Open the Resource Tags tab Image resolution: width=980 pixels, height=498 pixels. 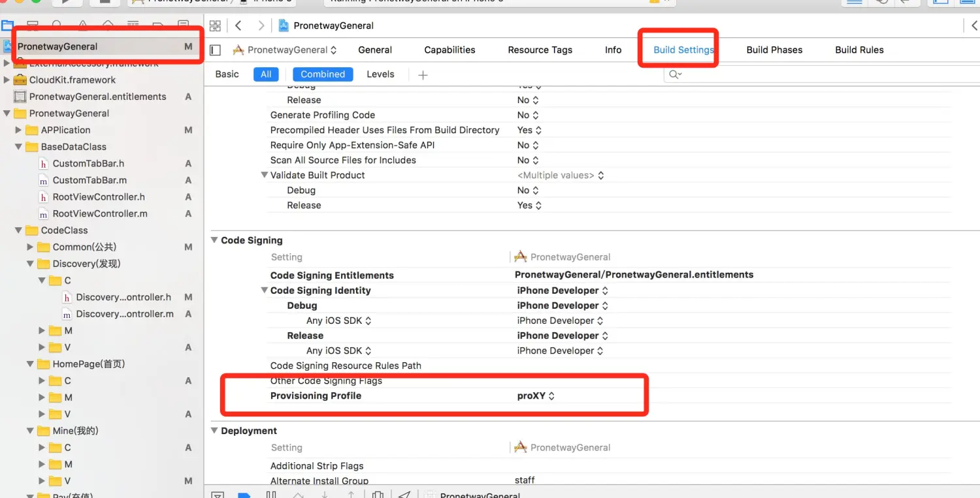coord(540,50)
